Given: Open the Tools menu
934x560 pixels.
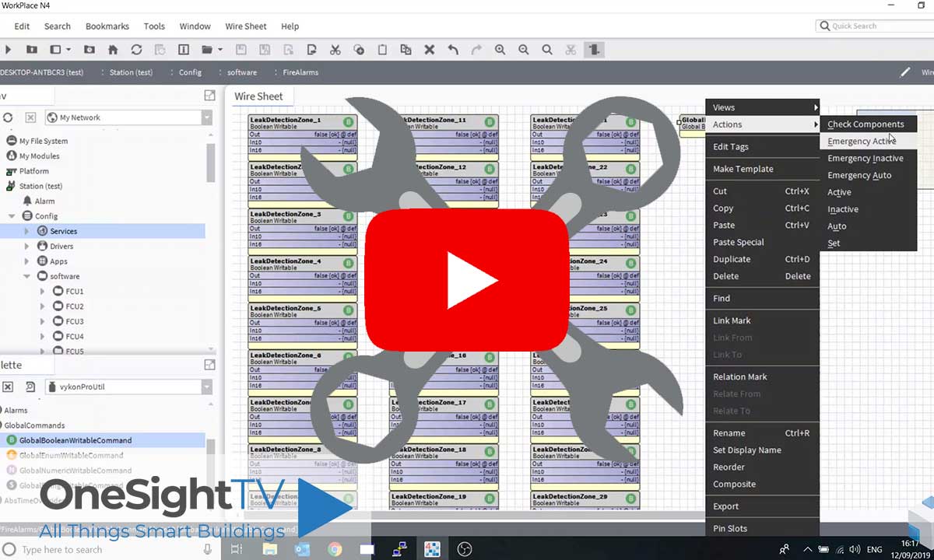Looking at the screenshot, I should click(154, 26).
